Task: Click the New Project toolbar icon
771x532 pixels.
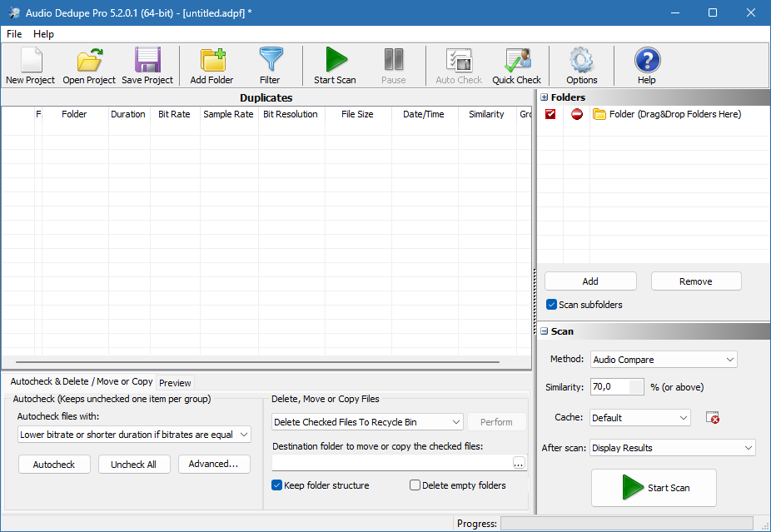Action: click(x=30, y=66)
